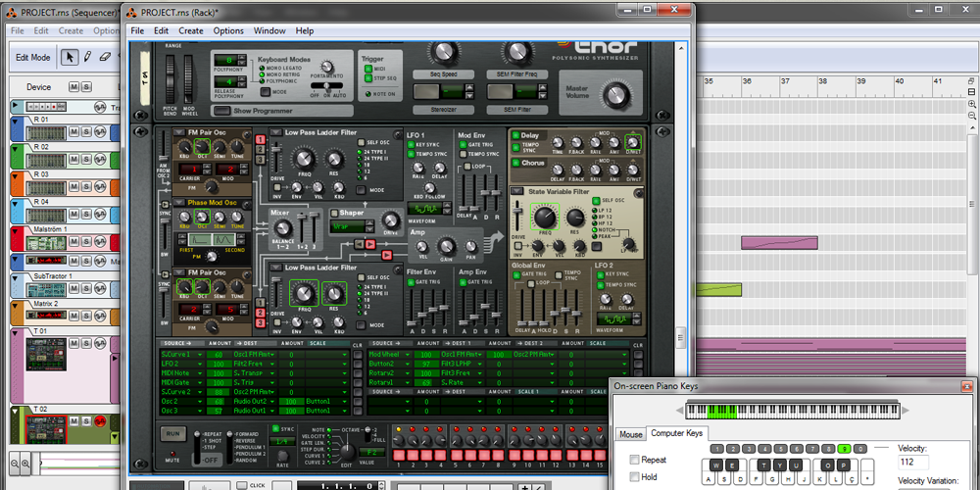Click the State Variable Filter RES knob
This screenshot has height=490, width=980.
click(x=575, y=218)
